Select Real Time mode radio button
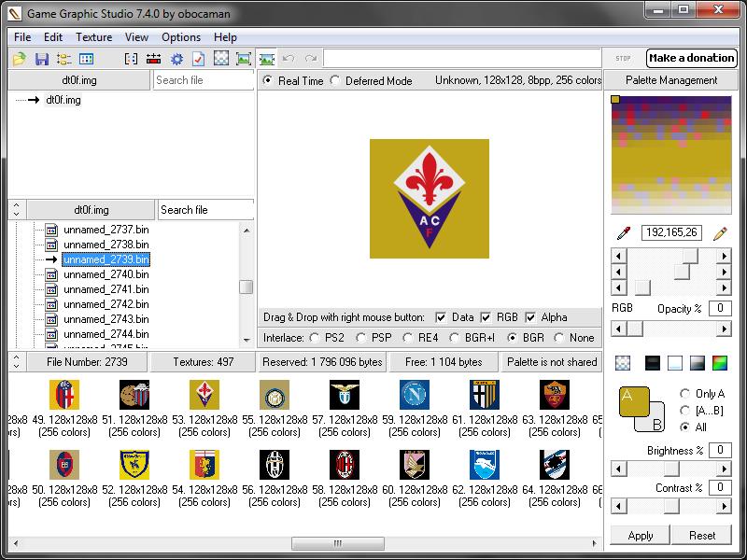747x560 pixels. 268,80
